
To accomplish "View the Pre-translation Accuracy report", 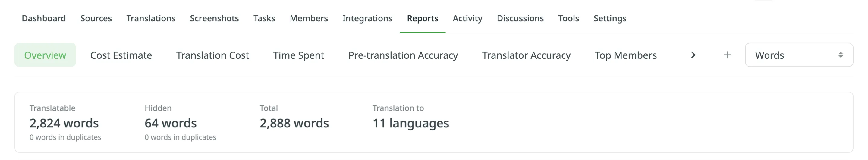I will 403,55.
